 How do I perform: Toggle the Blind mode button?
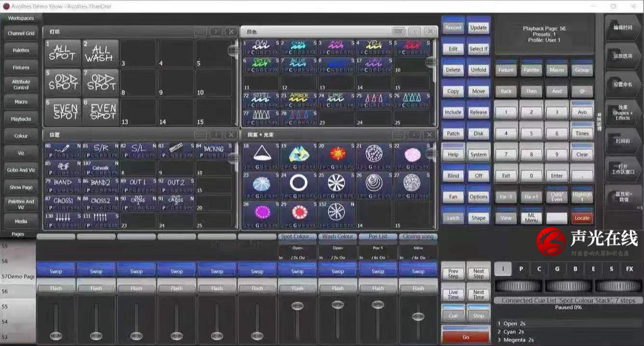pyautogui.click(x=453, y=174)
